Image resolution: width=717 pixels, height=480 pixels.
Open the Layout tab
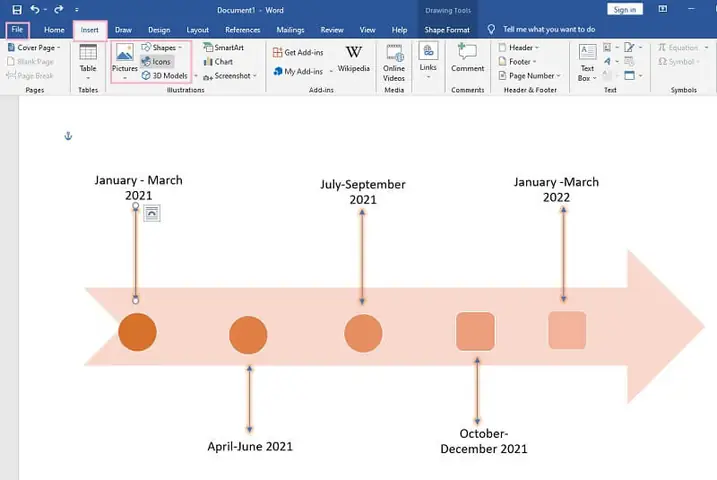[198, 30]
